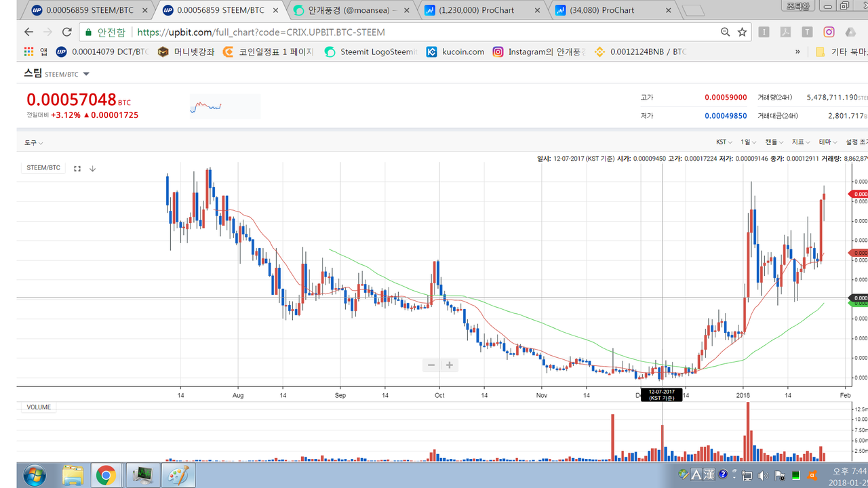Show more bookmarks with the chevron
The width and height of the screenshot is (868, 488).
tap(797, 52)
